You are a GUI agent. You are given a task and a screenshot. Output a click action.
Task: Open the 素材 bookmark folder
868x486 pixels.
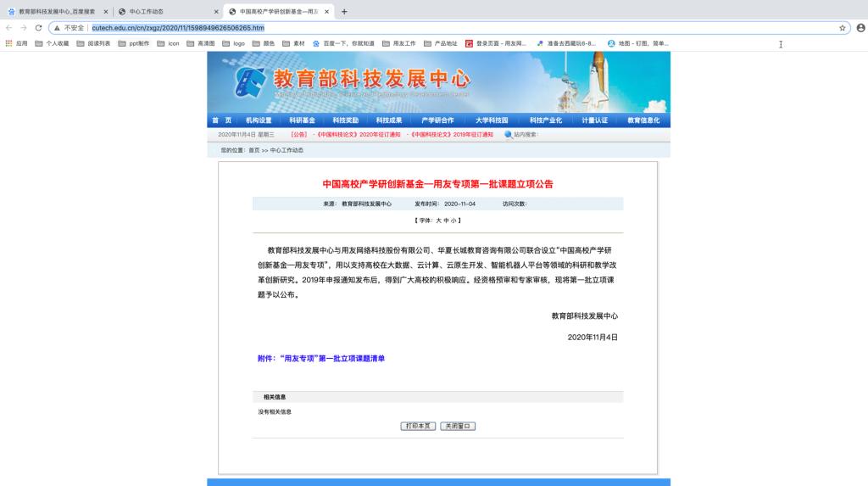[x=293, y=43]
